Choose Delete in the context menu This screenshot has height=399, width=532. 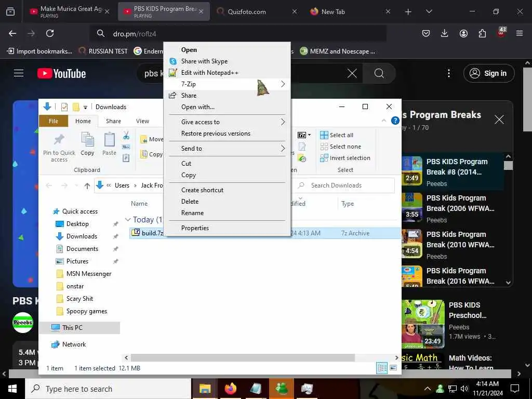pyautogui.click(x=227, y=202)
